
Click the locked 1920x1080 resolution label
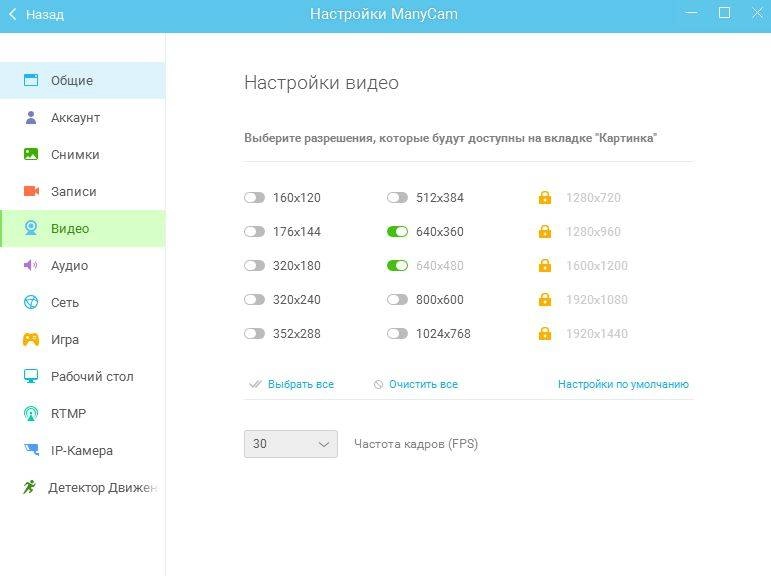(x=596, y=300)
